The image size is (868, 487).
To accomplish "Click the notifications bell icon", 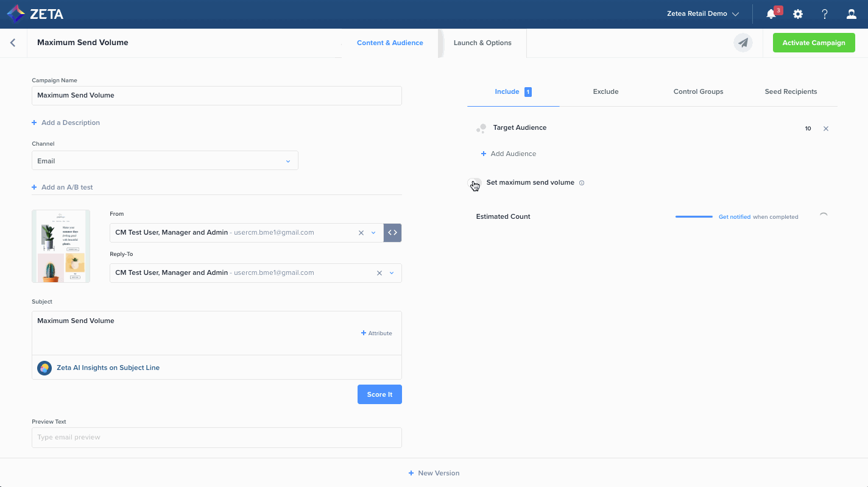I will click(771, 14).
